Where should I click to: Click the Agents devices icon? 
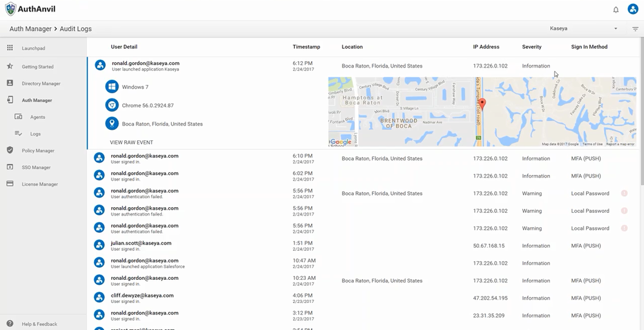18,116
